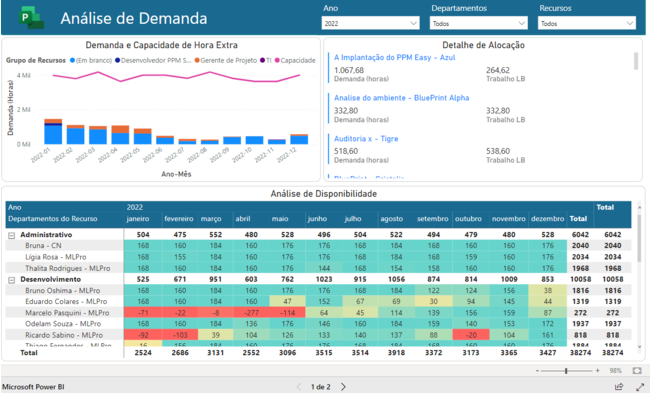Click Eduardo Colares' 47 maio cell
Screen dimensions: 650x393
point(287,301)
